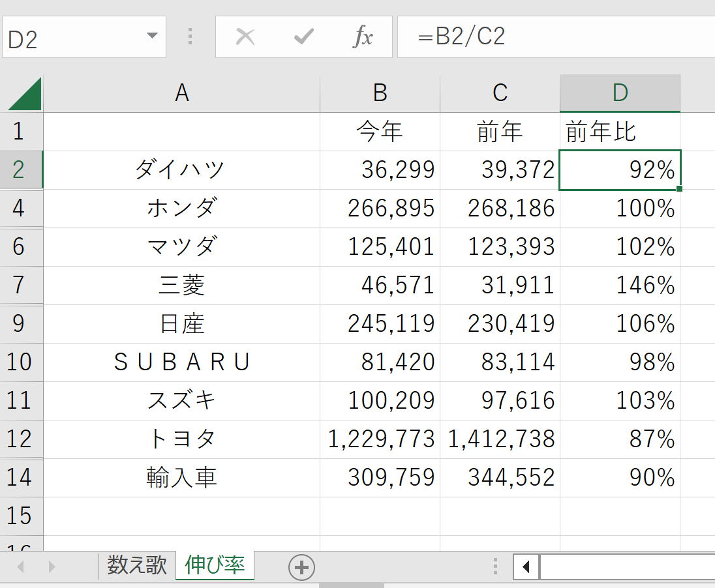This screenshot has width=715, height=588.
Task: Click the ホンダ cell
Action: [x=181, y=209]
